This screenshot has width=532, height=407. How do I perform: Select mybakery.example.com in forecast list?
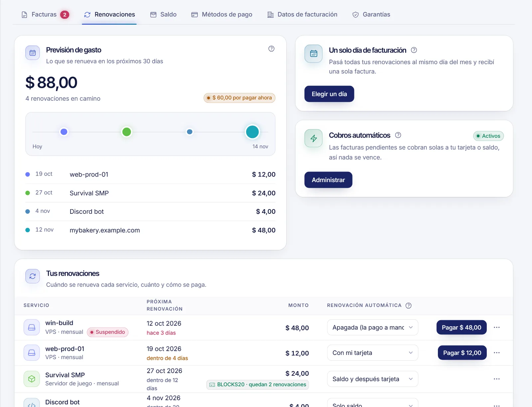click(x=151, y=230)
